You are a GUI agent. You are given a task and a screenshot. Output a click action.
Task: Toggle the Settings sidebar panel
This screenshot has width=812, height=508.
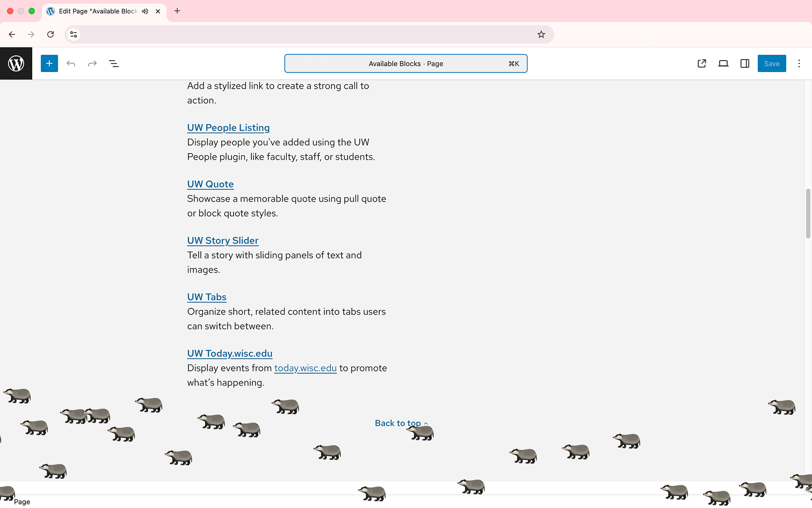[x=745, y=63]
